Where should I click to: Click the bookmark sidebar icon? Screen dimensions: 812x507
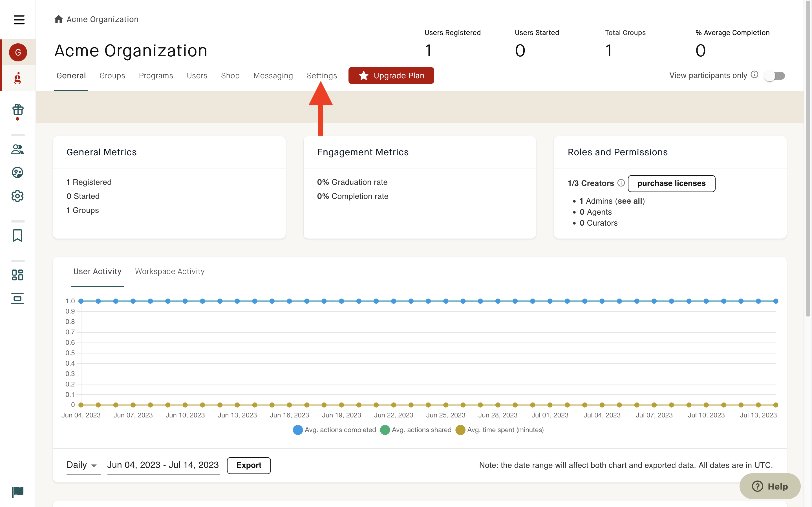17,235
